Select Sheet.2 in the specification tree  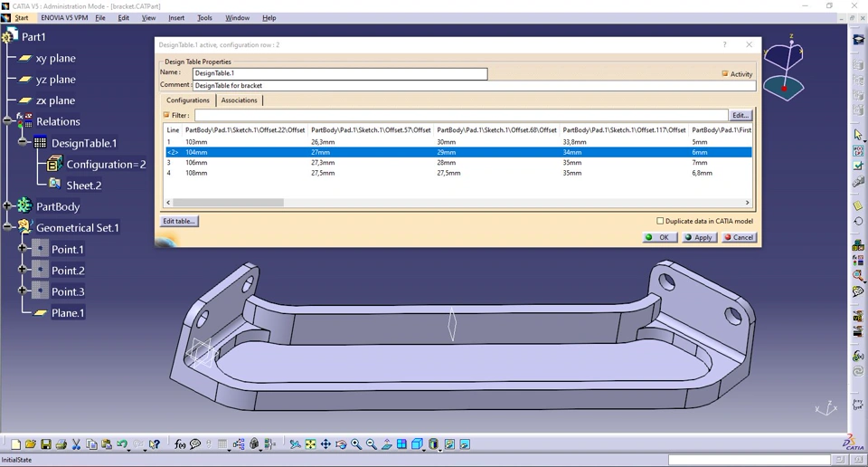pyautogui.click(x=75, y=185)
